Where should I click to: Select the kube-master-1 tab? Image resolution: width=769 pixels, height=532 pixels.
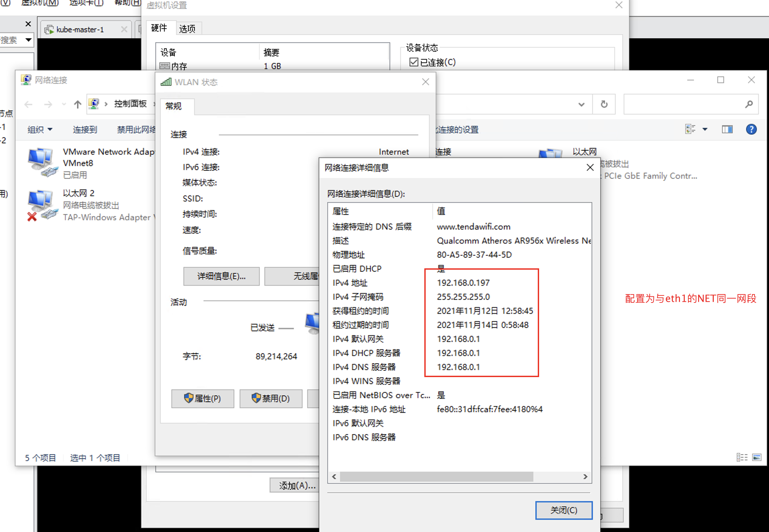80,29
